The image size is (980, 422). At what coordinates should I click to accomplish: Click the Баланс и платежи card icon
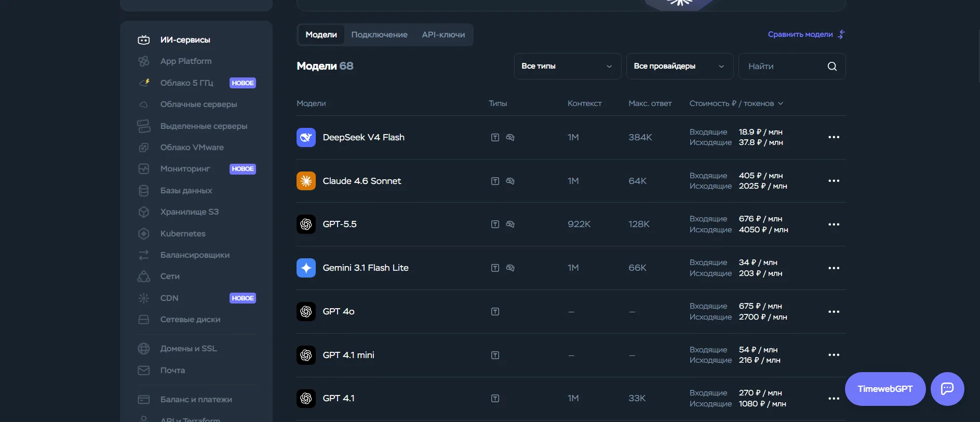[144, 400]
